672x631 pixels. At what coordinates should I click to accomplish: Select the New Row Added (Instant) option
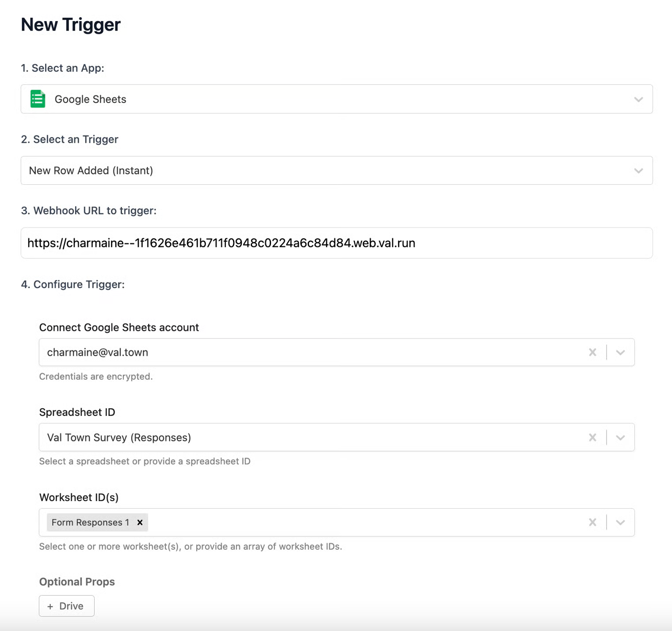coord(91,171)
